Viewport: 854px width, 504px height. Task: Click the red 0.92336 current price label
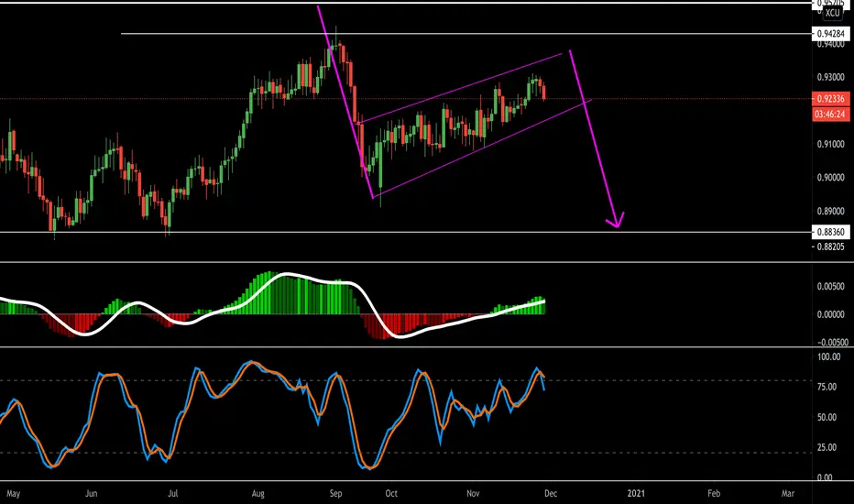830,99
